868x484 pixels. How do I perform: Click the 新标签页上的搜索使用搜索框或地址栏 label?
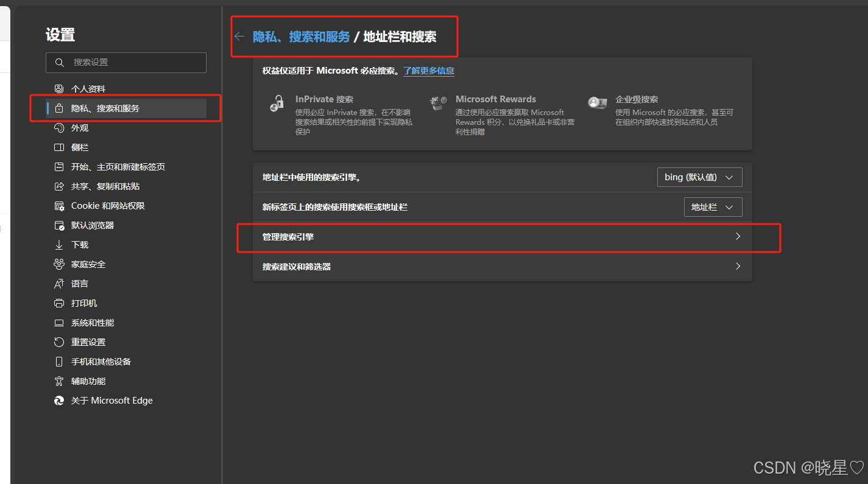click(x=335, y=208)
